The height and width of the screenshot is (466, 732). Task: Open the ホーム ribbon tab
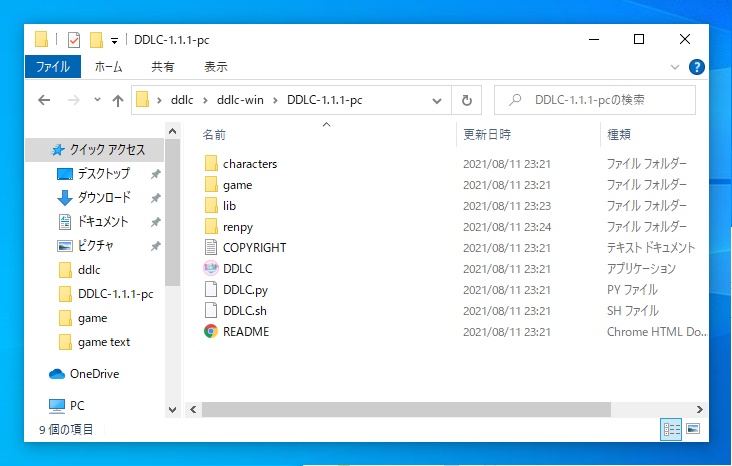pyautogui.click(x=108, y=67)
